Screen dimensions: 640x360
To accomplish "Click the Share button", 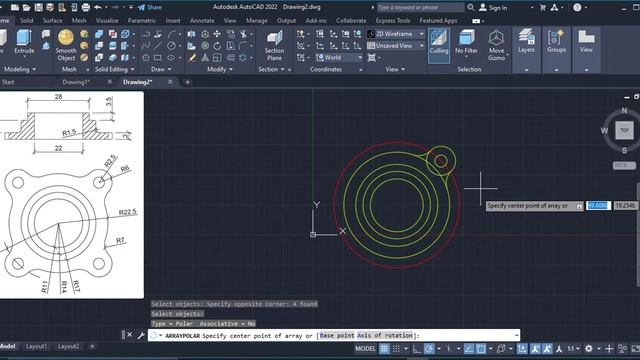I will 150,7.
